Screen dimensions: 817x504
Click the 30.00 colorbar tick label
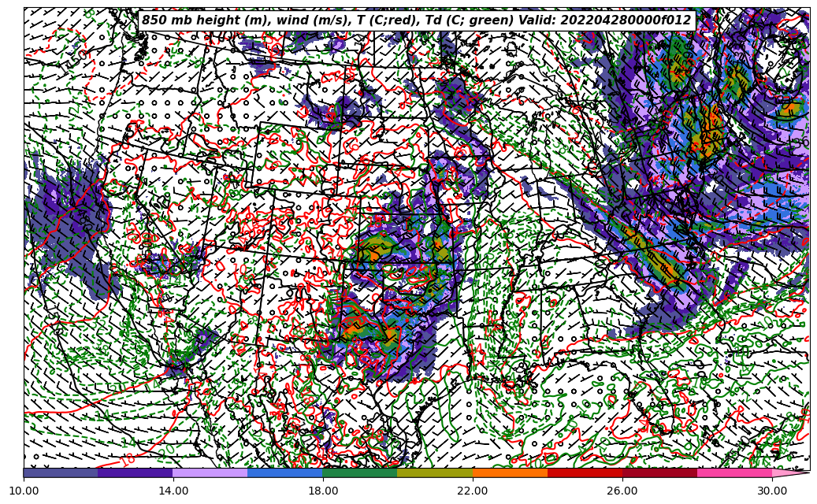772,491
